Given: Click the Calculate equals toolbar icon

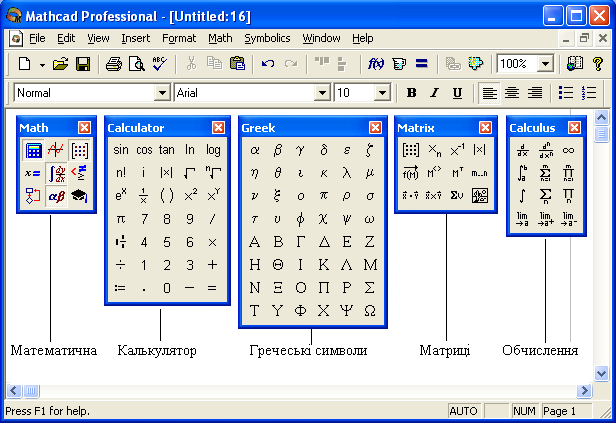Looking at the screenshot, I should [422, 64].
